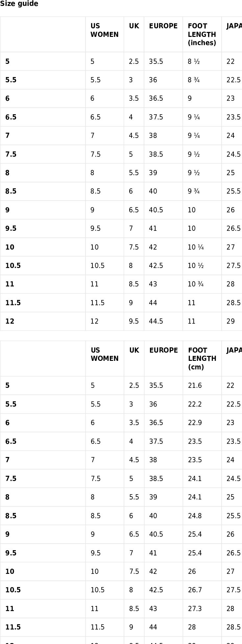242x644 pixels.
Task: Select the 10 ¼ foot length cell
Action: tap(196, 247)
